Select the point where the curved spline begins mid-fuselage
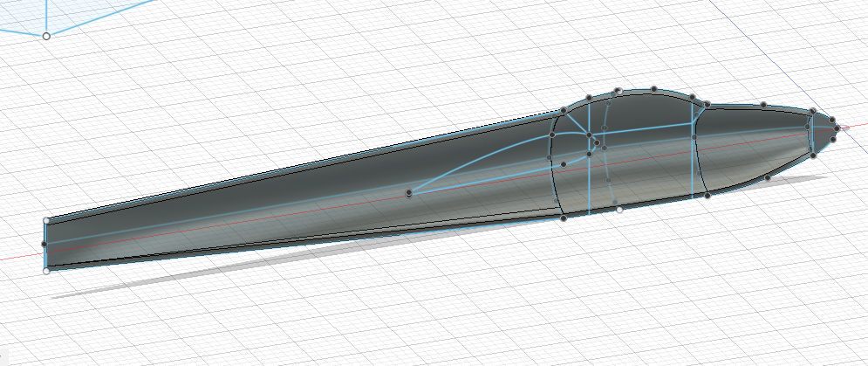Screen dimensions: 868x366 click(x=409, y=193)
